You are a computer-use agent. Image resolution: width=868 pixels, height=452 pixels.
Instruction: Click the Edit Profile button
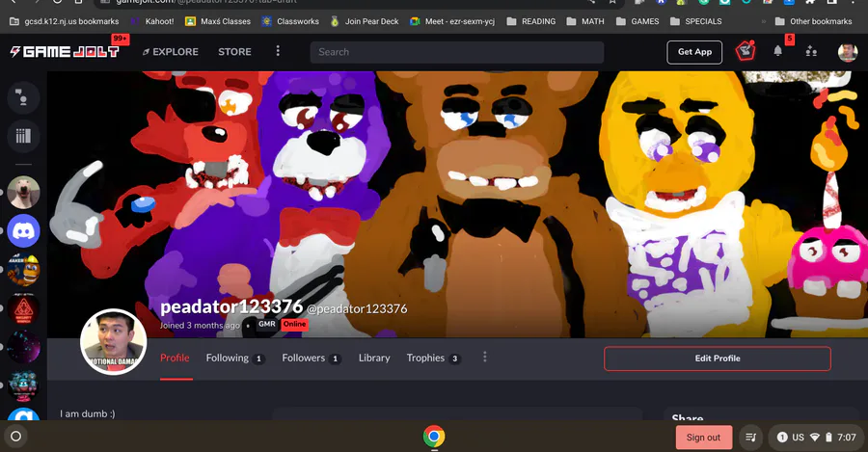(x=718, y=359)
